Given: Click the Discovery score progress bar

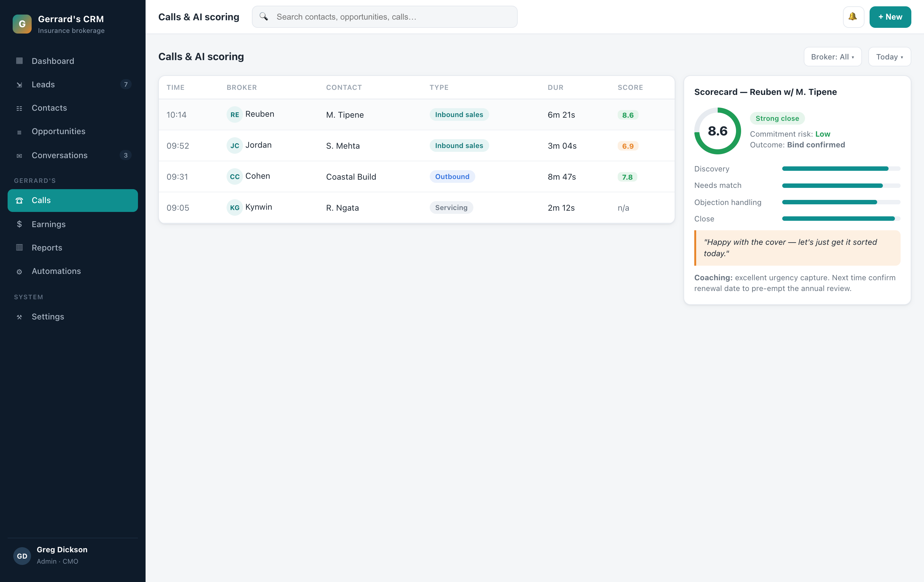Looking at the screenshot, I should [x=841, y=169].
